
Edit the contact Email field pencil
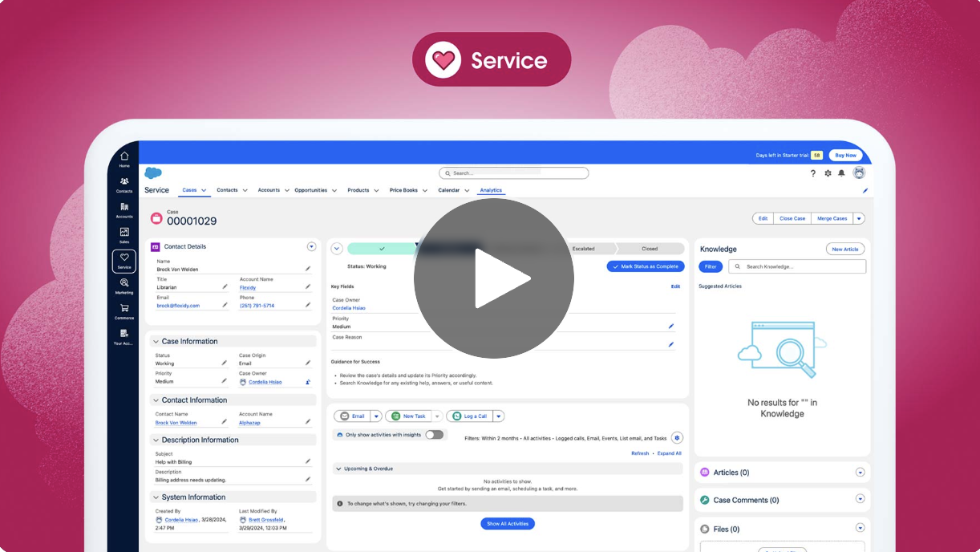(x=225, y=305)
